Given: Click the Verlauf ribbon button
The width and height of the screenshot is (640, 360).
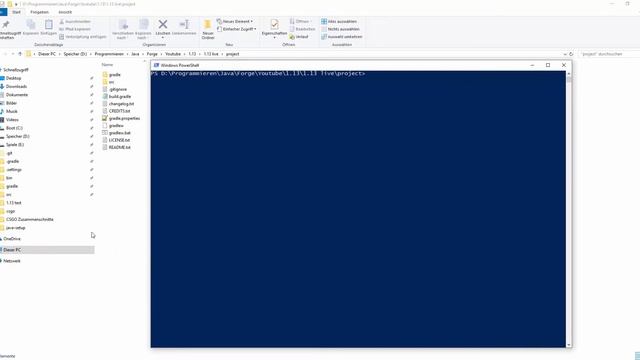Looking at the screenshot, I should (299, 37).
